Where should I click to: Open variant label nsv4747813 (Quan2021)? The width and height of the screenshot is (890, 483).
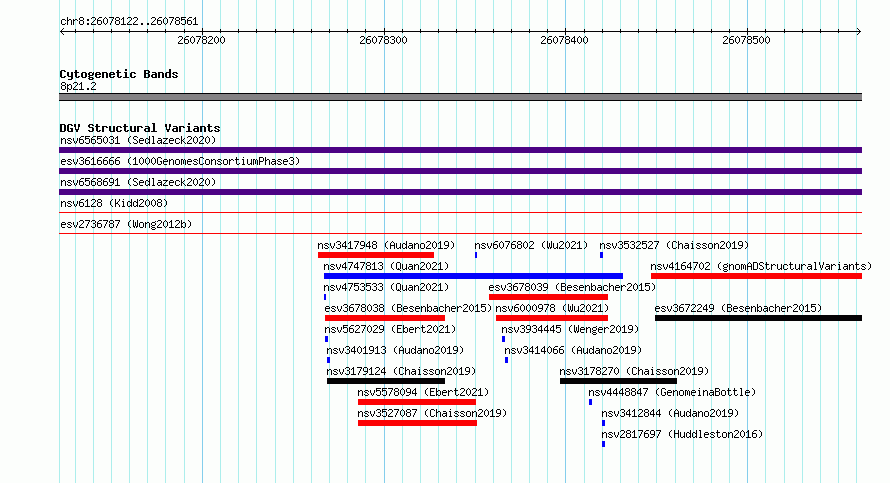pos(386,266)
